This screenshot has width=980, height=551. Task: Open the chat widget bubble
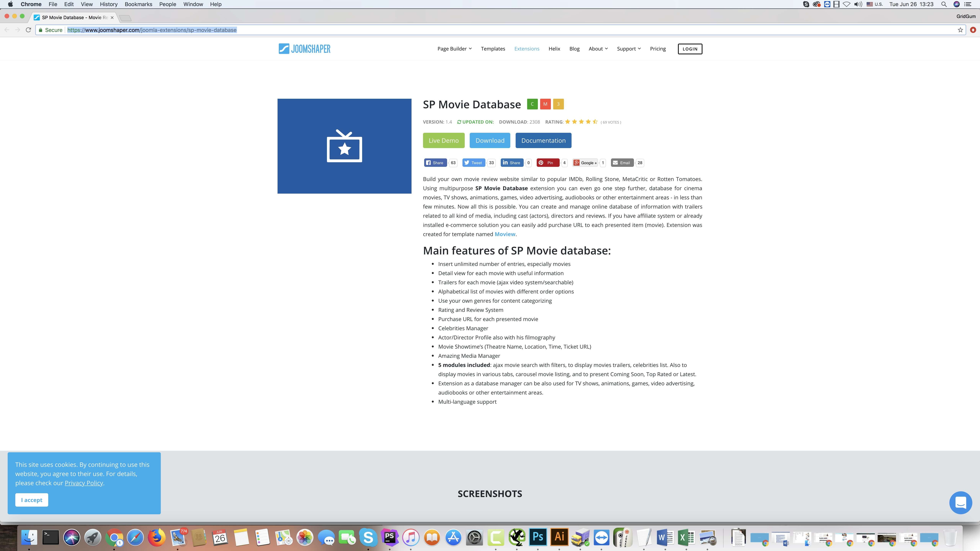(x=960, y=503)
